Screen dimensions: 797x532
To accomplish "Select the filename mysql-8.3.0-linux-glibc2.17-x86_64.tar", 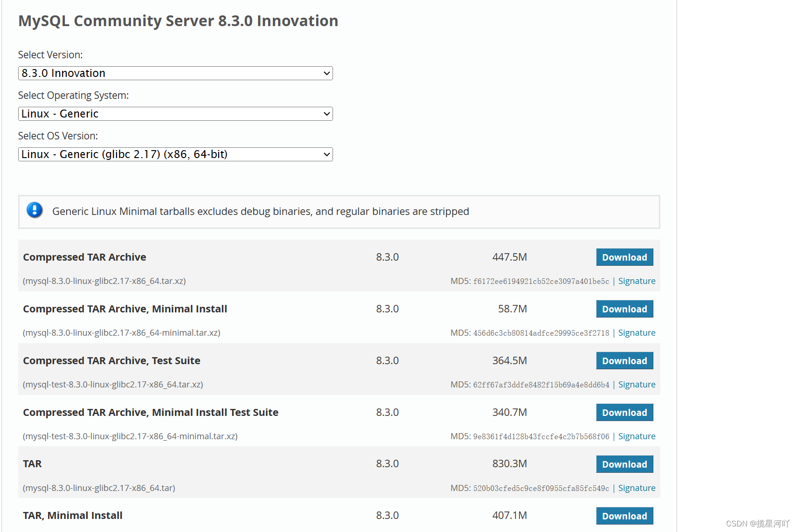I will pyautogui.click(x=99, y=488).
